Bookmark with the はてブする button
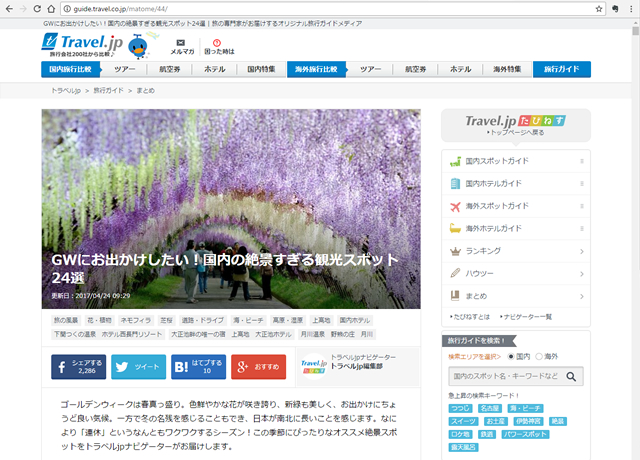The height and width of the screenshot is (460, 640). (x=197, y=367)
